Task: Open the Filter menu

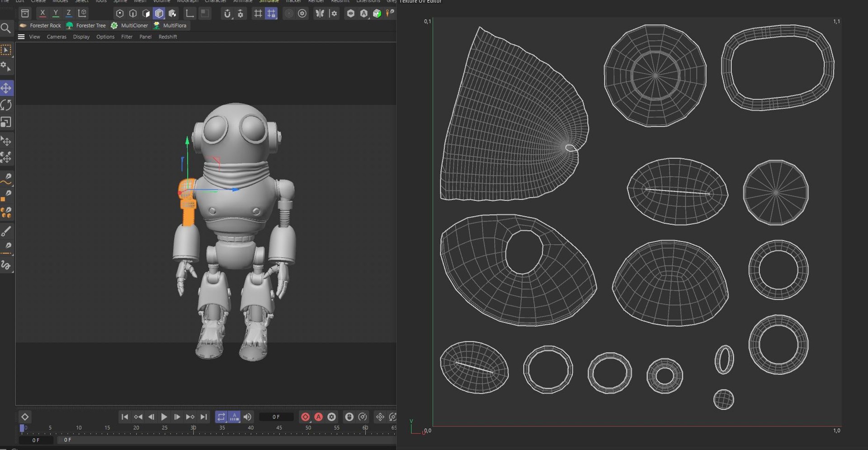Action: tap(127, 37)
